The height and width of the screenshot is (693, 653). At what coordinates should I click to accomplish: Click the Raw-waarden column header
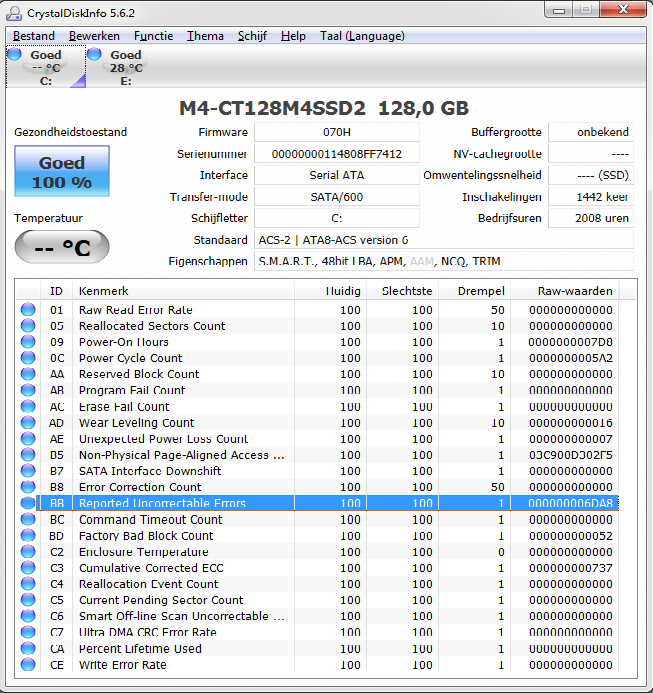click(x=565, y=291)
